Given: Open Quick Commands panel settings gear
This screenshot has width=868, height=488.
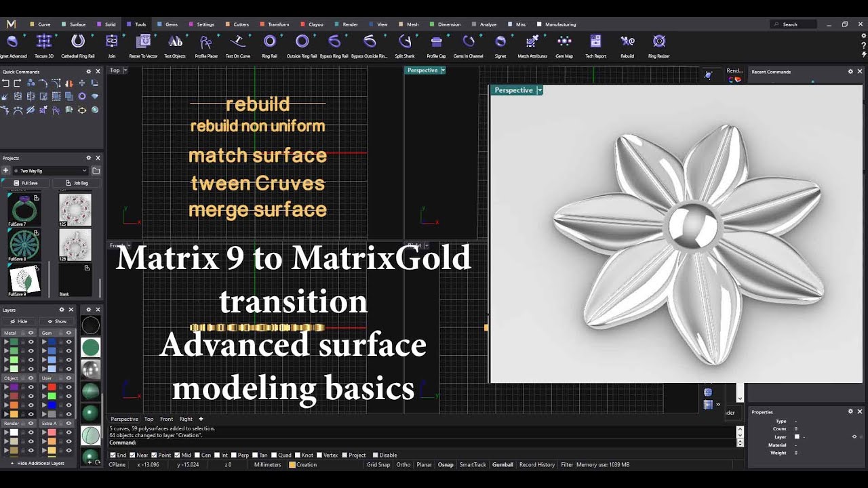Looking at the screenshot, I should coord(88,71).
